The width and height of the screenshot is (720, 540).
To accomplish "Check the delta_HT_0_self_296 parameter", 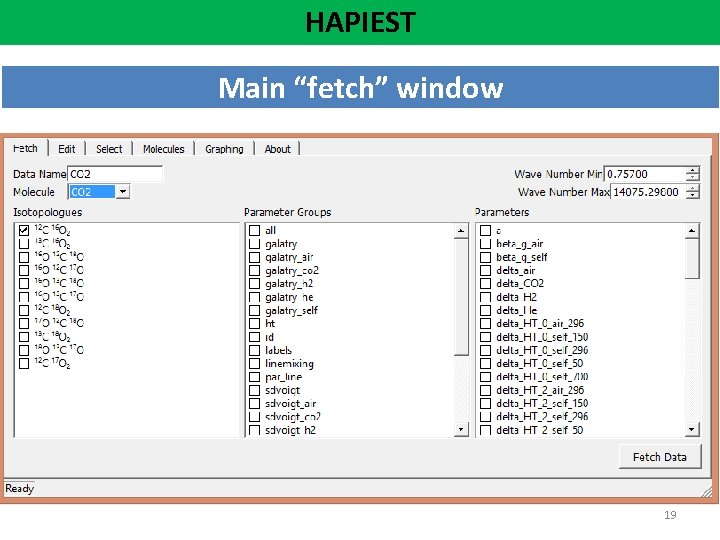I will coord(485,350).
